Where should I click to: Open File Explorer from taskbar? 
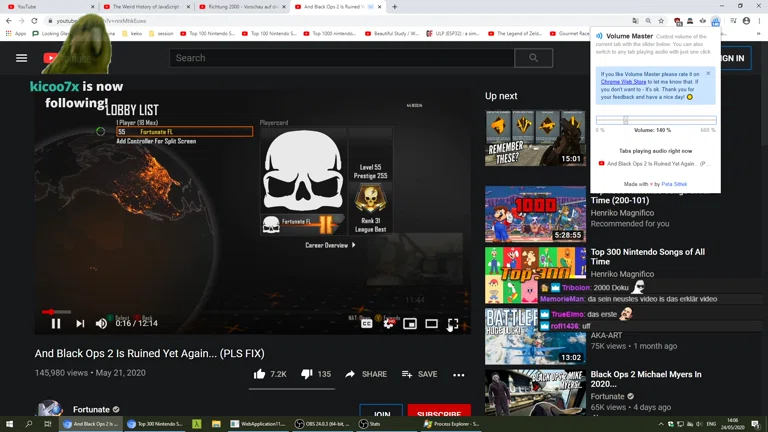tap(216, 424)
